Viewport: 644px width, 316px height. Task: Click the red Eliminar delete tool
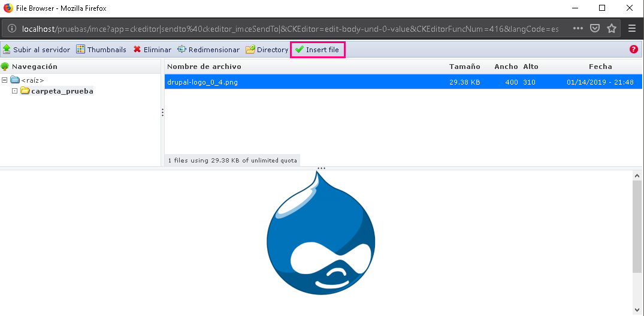(x=152, y=50)
